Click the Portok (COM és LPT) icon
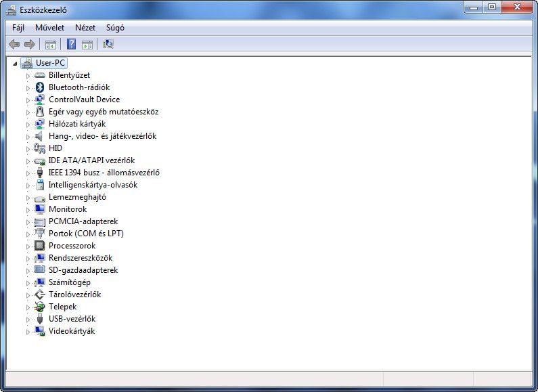The width and height of the screenshot is (538, 392). (40, 234)
